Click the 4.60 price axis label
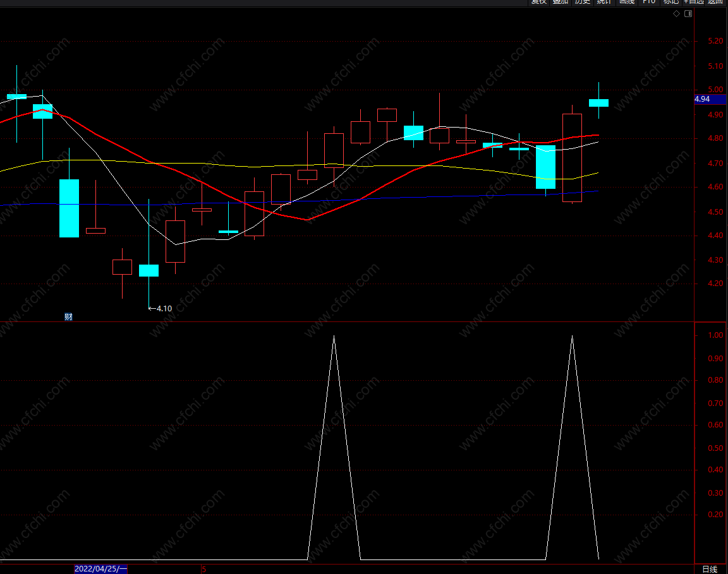728x574 pixels. 715,187
